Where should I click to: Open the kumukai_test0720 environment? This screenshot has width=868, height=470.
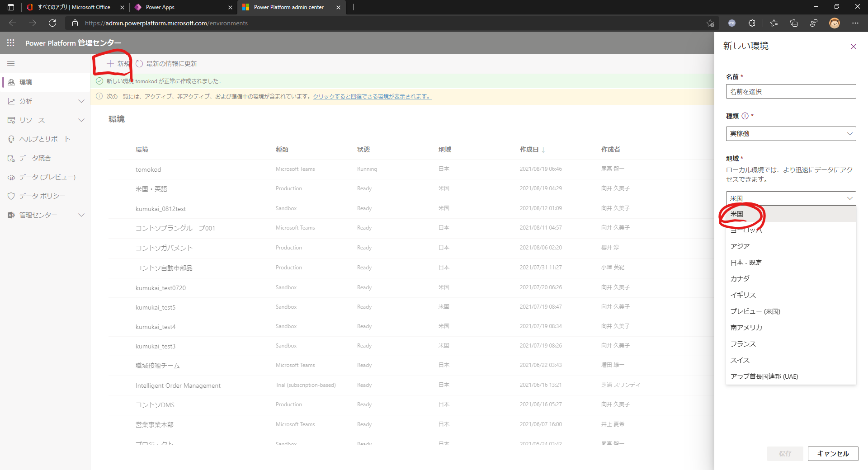pos(160,288)
